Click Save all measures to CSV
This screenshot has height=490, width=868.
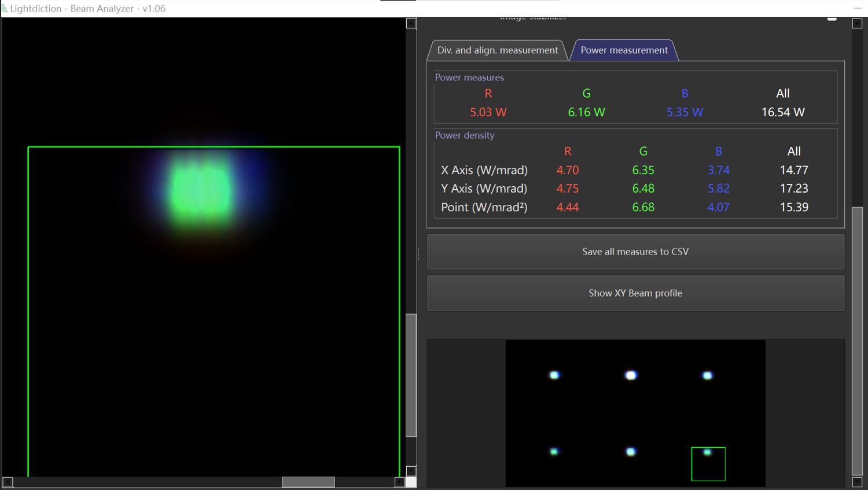[635, 252]
